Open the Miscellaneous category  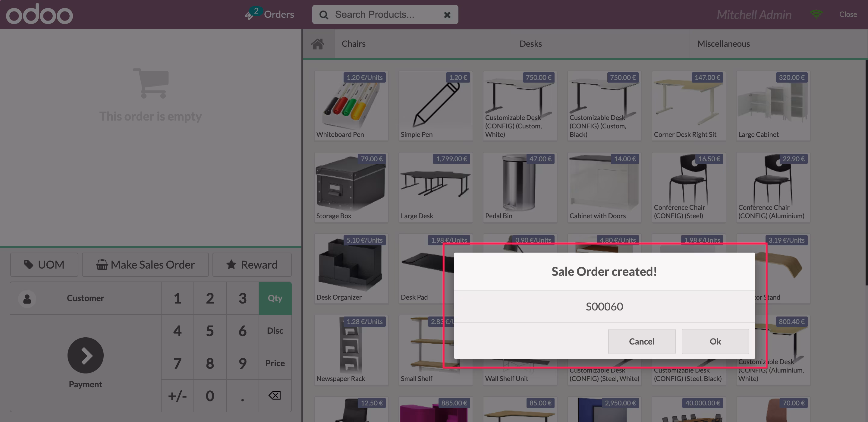click(x=778, y=44)
